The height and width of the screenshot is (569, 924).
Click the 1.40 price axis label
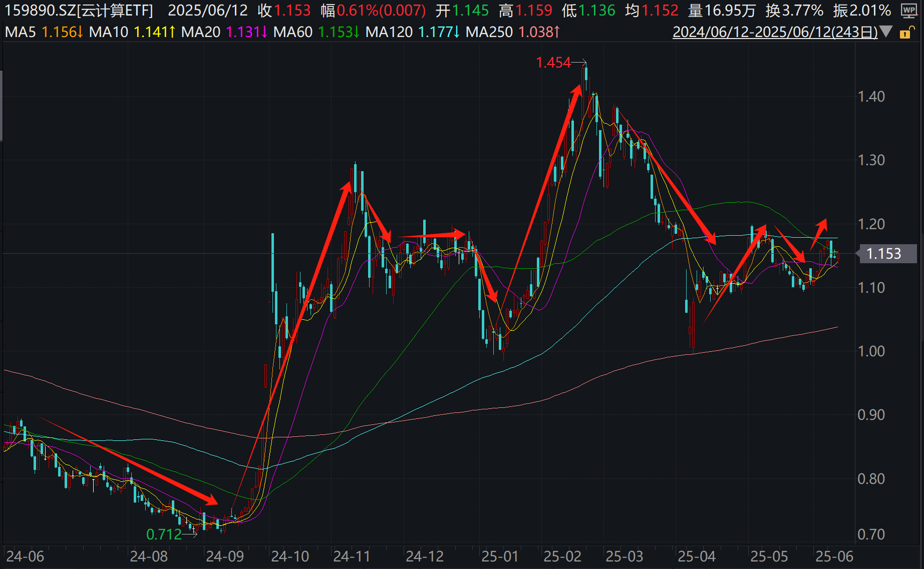click(871, 97)
